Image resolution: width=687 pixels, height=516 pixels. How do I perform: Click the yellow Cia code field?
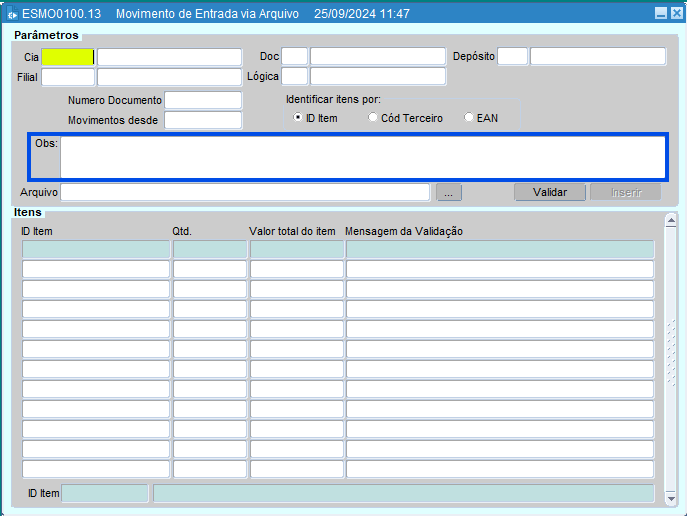pyautogui.click(x=67, y=57)
